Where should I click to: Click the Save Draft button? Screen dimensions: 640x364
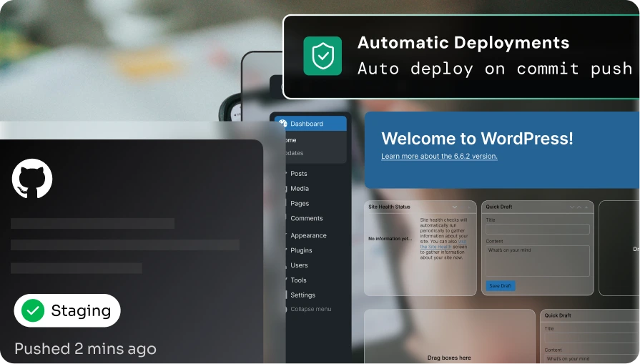(501, 285)
